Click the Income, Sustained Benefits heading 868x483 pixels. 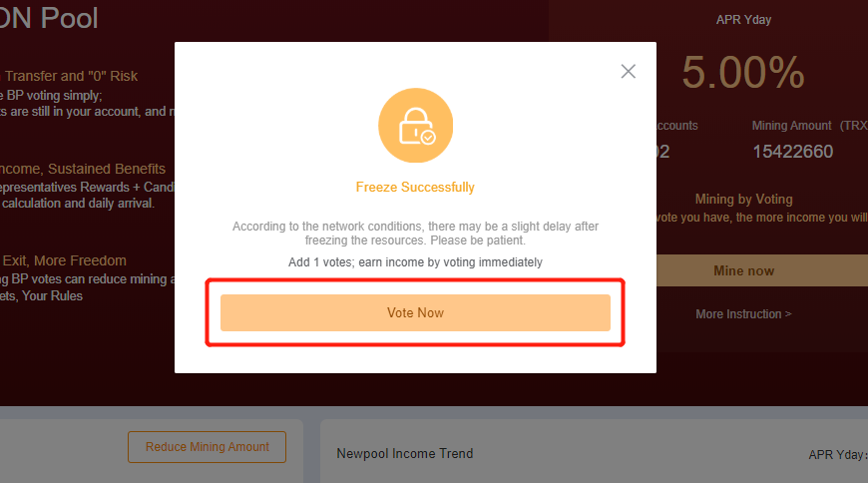point(83,169)
